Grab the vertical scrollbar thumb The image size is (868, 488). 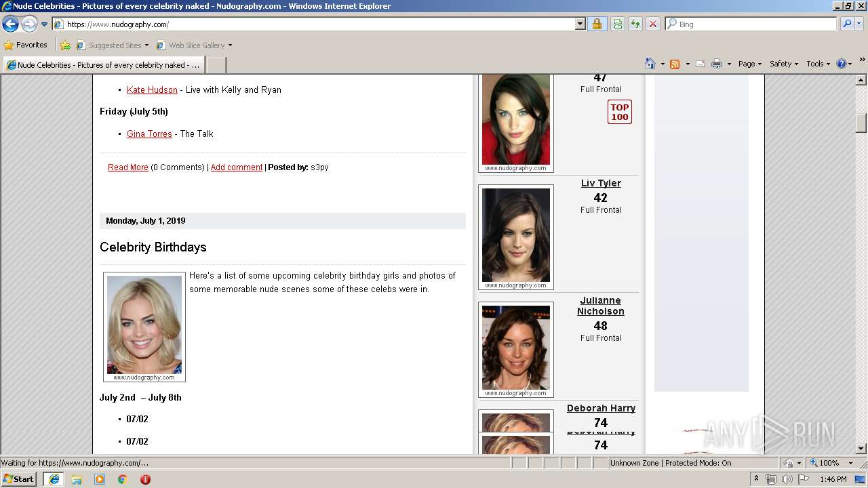pos(861,123)
